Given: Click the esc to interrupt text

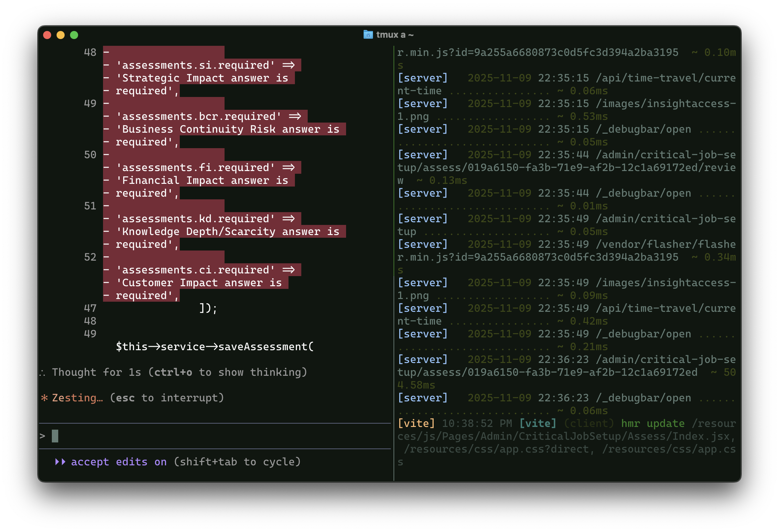Looking at the screenshot, I should click(x=167, y=398).
